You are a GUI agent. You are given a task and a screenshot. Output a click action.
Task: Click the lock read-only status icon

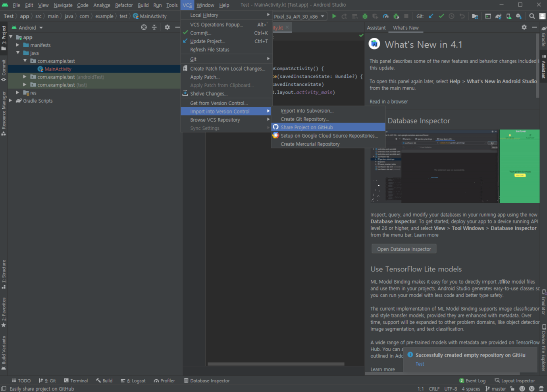(x=512, y=389)
